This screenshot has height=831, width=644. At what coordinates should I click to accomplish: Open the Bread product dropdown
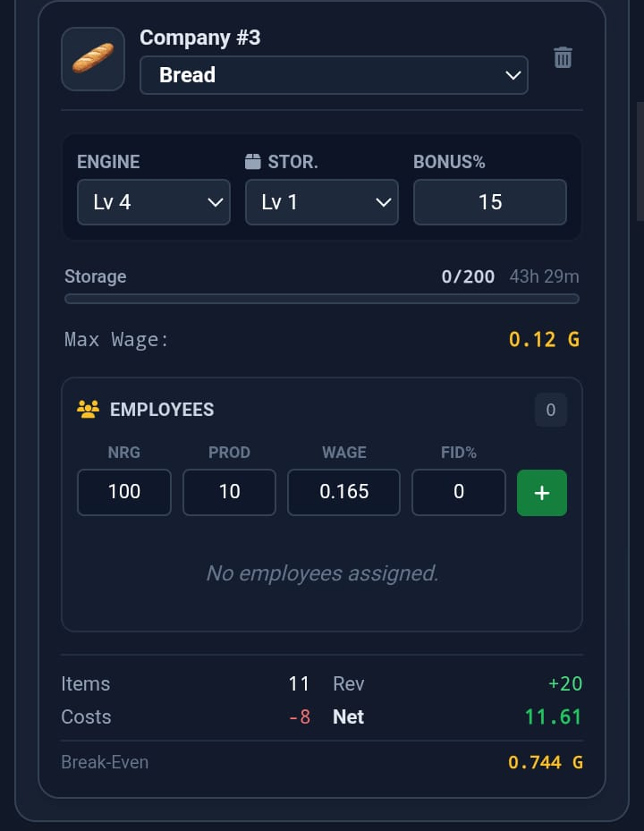click(334, 75)
